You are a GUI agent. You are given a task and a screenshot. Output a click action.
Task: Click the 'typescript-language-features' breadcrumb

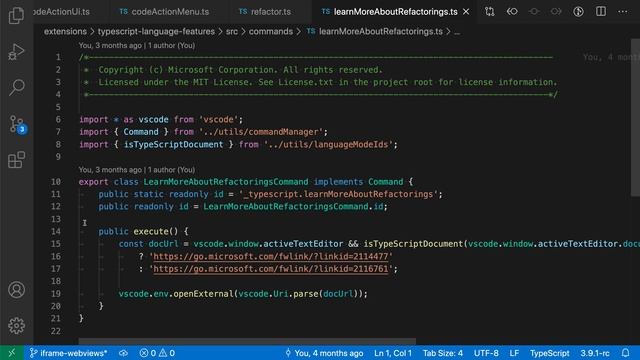[x=156, y=31]
